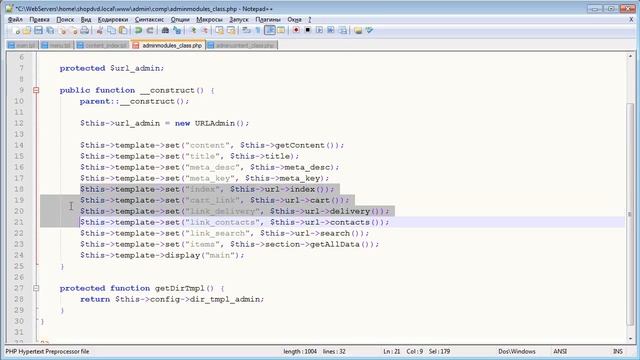
Task: Switch to the main.tpl tab
Action: [22, 45]
